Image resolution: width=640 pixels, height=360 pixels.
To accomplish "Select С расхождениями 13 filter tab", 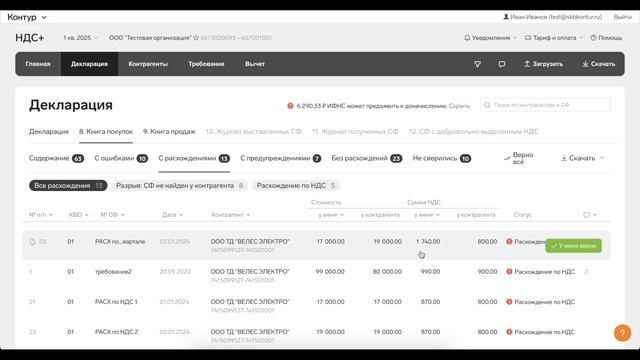I will [194, 158].
